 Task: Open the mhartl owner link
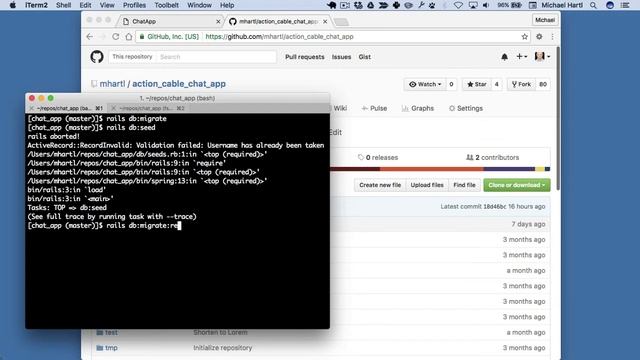click(x=112, y=84)
